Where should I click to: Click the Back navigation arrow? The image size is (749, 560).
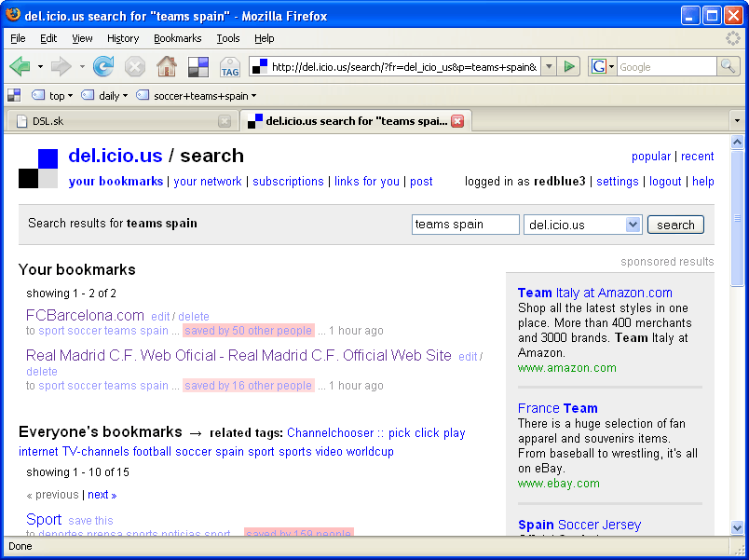point(20,66)
